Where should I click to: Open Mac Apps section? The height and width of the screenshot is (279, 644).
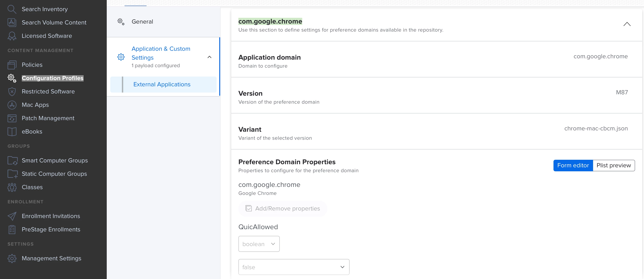pos(35,105)
